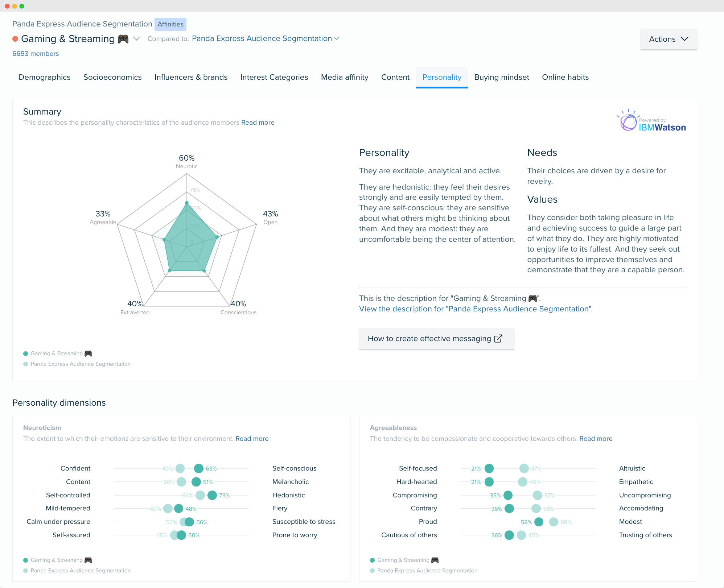Click the Affinities tag icon
Viewport: 724px width, 588px height.
pyautogui.click(x=170, y=24)
